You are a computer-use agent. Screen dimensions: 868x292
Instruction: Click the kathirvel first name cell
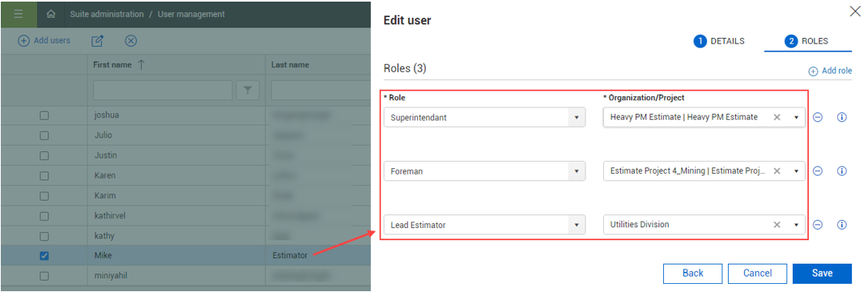(x=176, y=216)
